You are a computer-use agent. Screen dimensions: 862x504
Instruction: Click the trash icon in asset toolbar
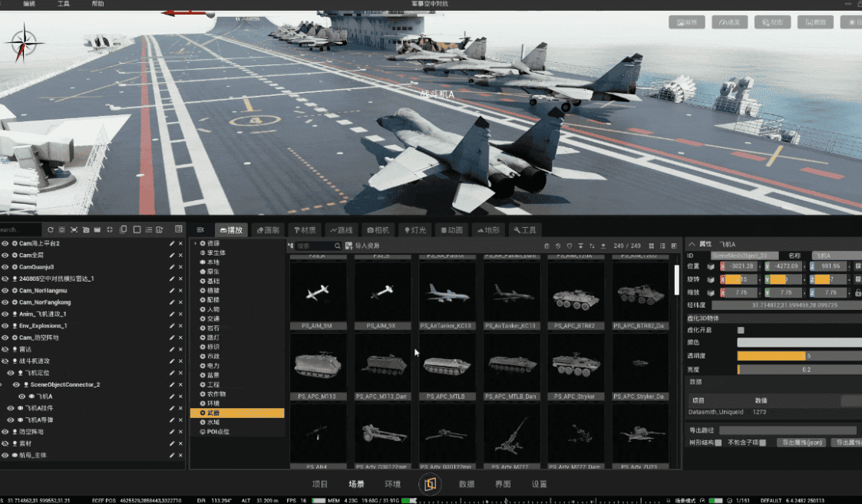(x=547, y=245)
